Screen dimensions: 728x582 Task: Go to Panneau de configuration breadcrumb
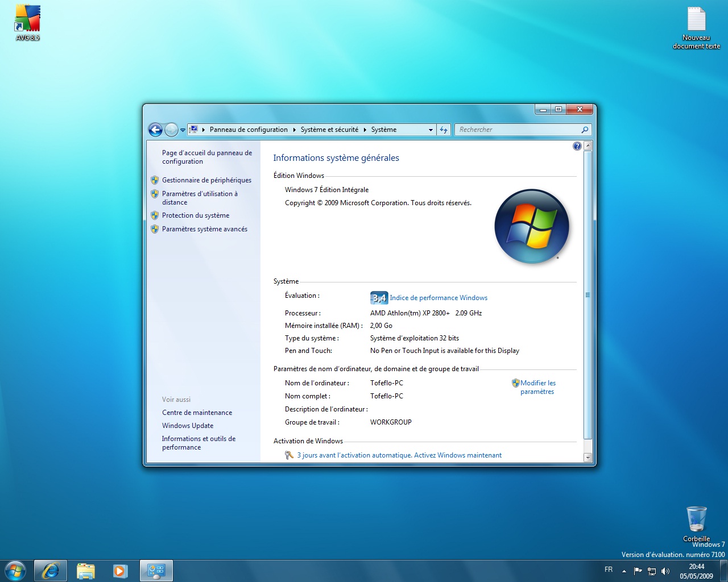pos(249,130)
